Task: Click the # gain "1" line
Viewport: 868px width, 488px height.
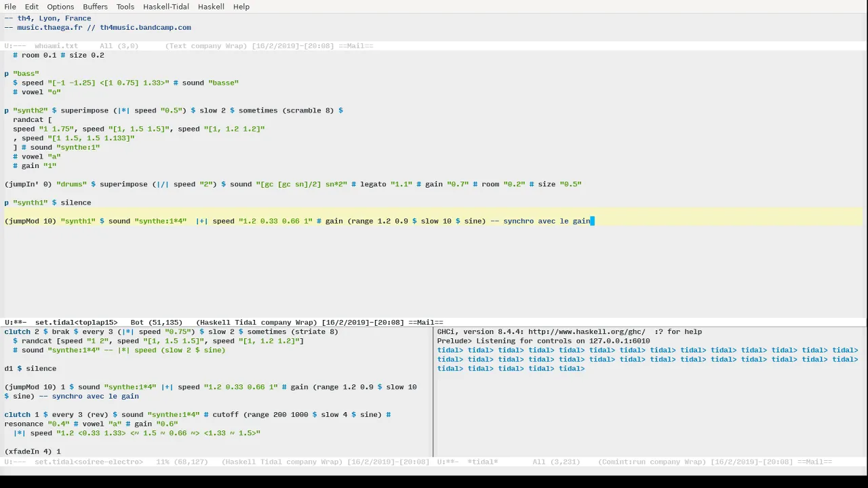Action: point(35,166)
